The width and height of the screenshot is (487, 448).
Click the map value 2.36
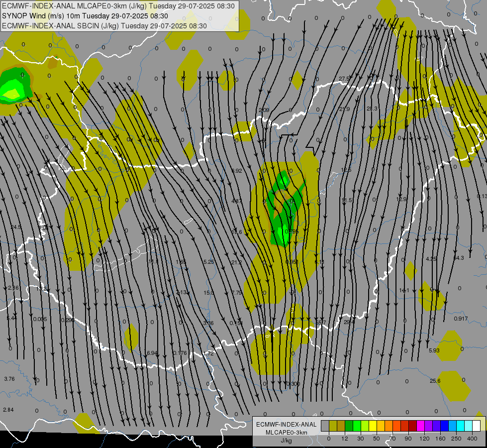click(x=13, y=288)
